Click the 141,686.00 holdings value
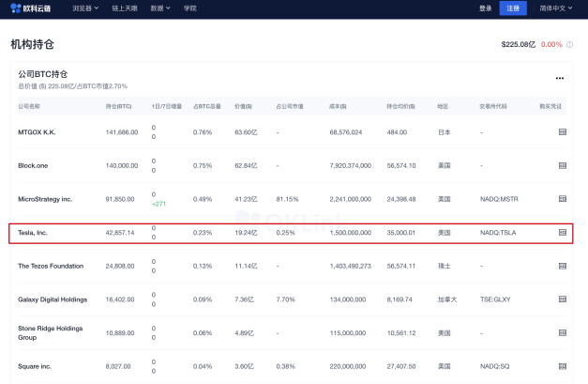The image size is (588, 384). click(122, 132)
